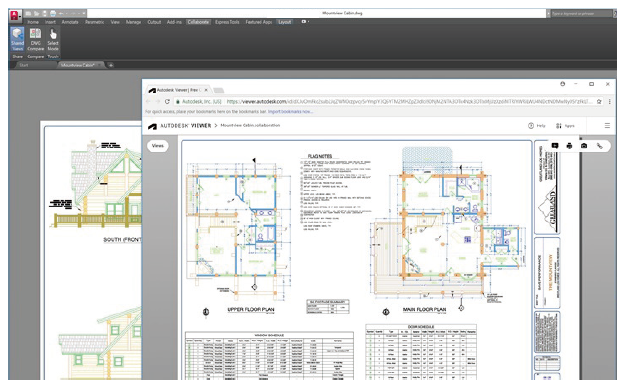Bookmark the page with the star icon
The width and height of the screenshot is (625, 384).
coord(599,102)
